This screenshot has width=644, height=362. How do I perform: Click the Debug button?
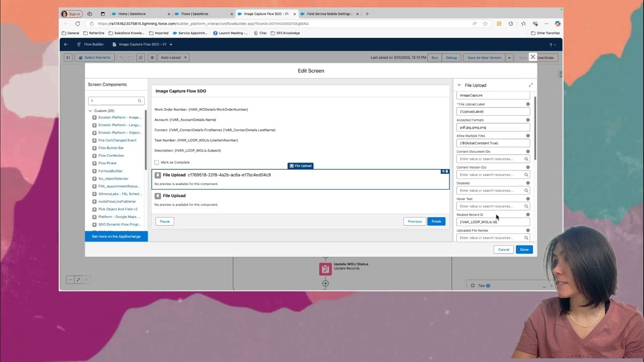click(x=451, y=57)
